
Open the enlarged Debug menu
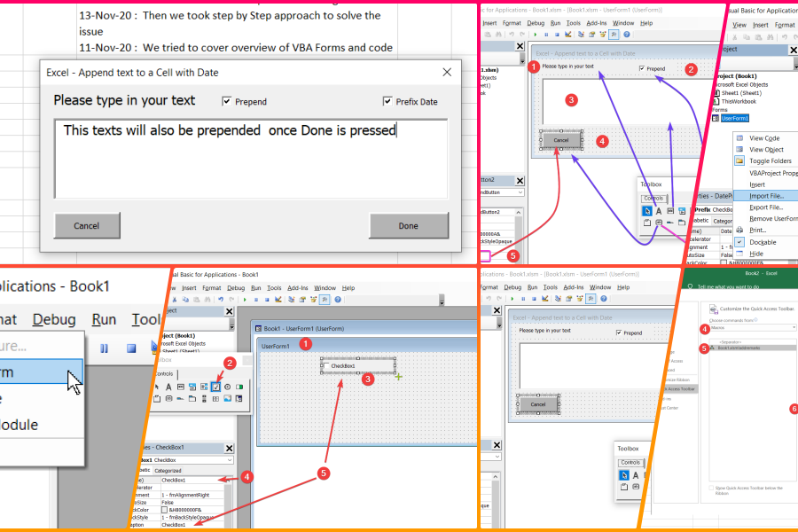(54, 319)
